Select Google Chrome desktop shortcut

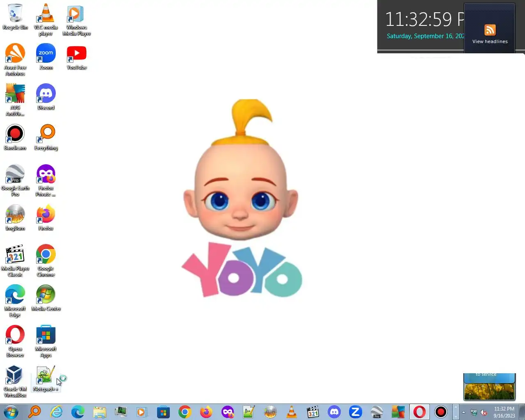click(x=46, y=260)
